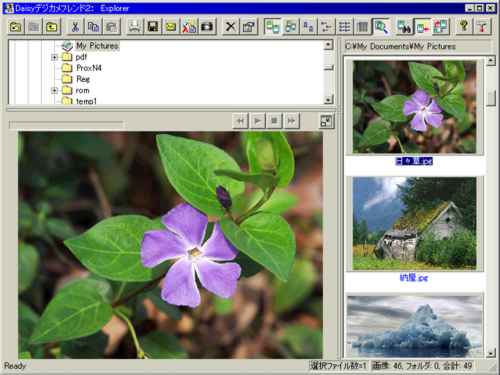
Task: Click the Copy icon in toolbar
Action: [x=93, y=27]
